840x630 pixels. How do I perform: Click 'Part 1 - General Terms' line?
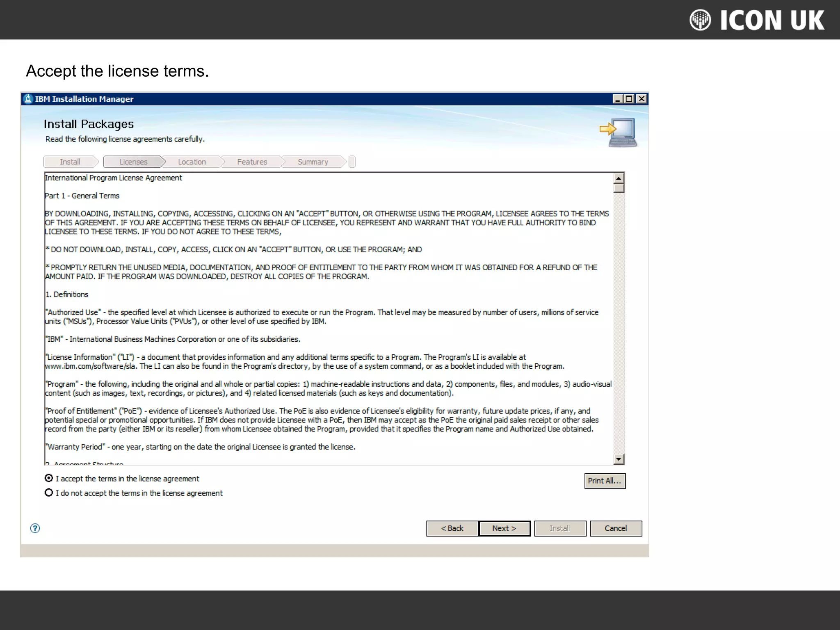pos(82,196)
